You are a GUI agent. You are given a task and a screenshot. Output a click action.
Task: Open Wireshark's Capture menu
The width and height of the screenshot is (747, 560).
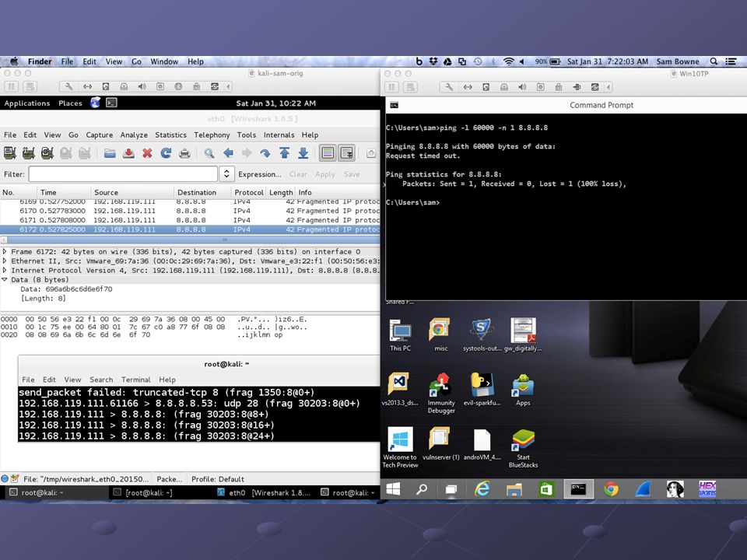point(100,135)
